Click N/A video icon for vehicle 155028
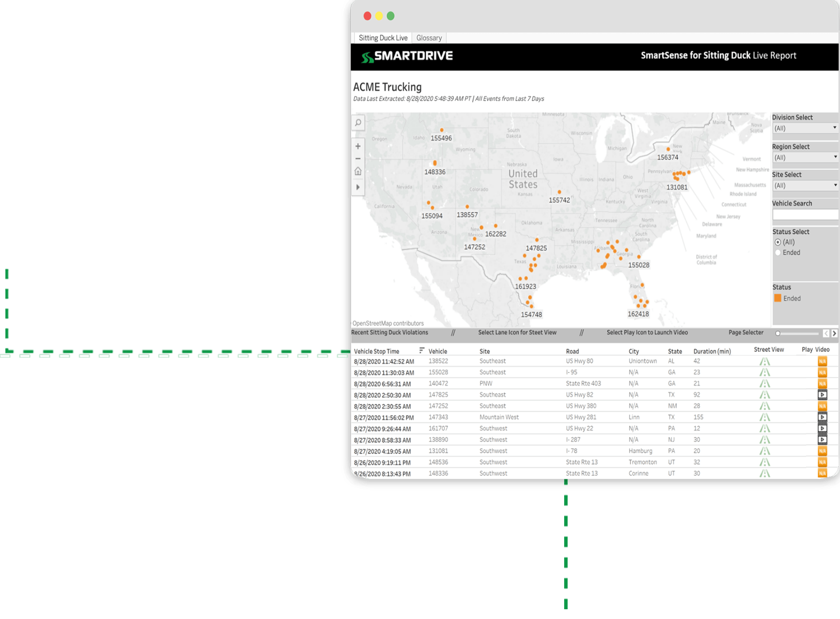Viewport: 840px width, 619px height. pyautogui.click(x=822, y=373)
